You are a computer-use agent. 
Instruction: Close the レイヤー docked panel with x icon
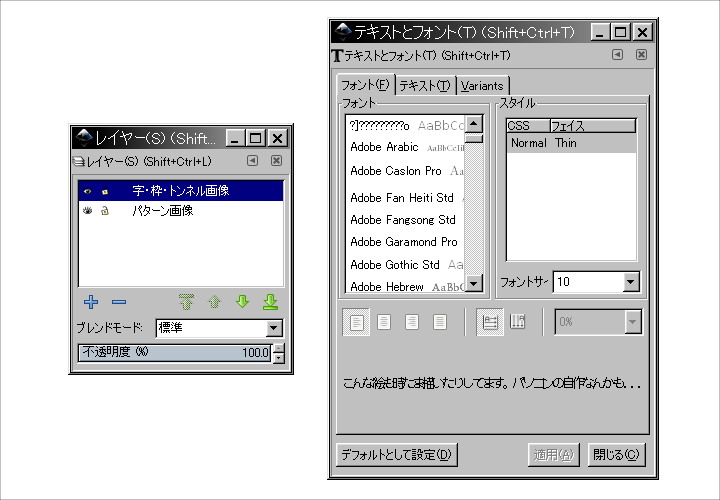pyautogui.click(x=276, y=160)
